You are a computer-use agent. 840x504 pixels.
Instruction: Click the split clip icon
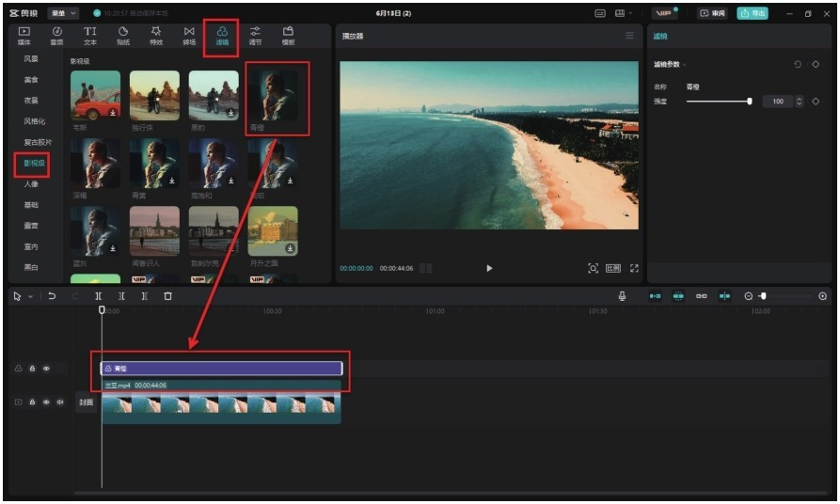tap(98, 295)
